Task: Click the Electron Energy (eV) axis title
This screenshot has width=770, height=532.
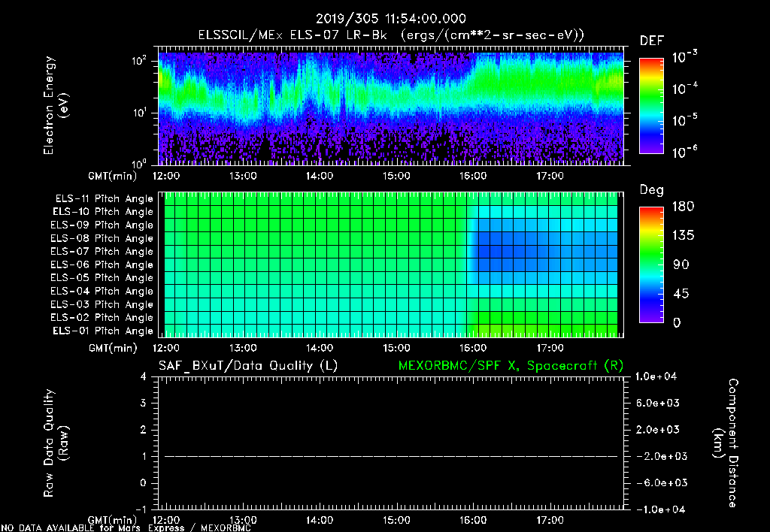Action: click(x=56, y=105)
